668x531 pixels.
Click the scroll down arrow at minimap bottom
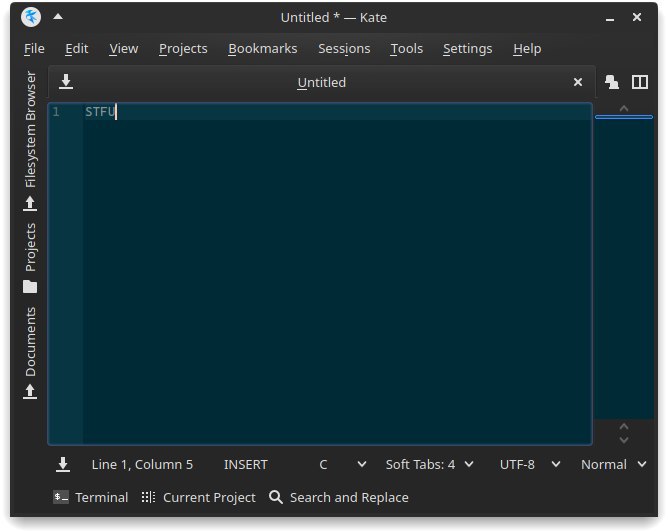point(624,440)
